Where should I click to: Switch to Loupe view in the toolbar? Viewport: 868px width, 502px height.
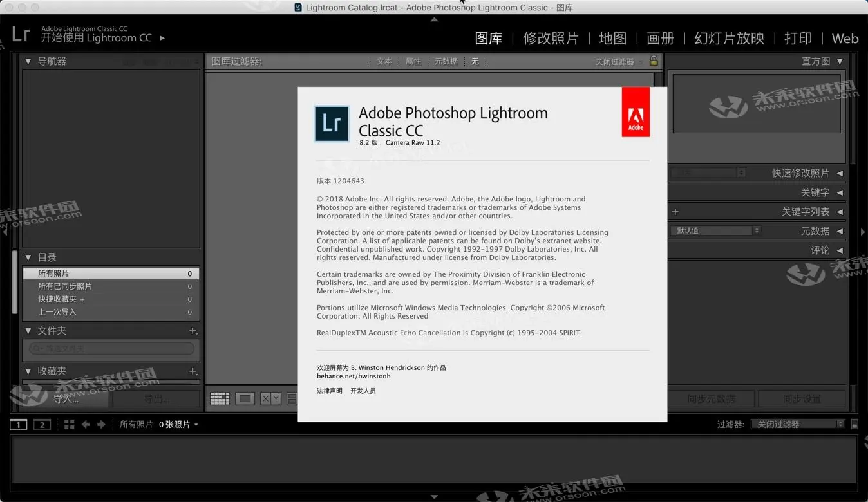pyautogui.click(x=245, y=399)
